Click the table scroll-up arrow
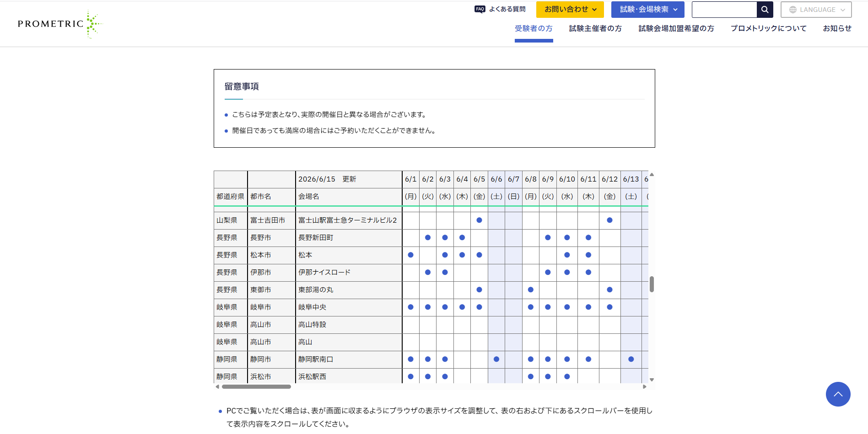Screen dimensions: 868x434 click(652, 174)
